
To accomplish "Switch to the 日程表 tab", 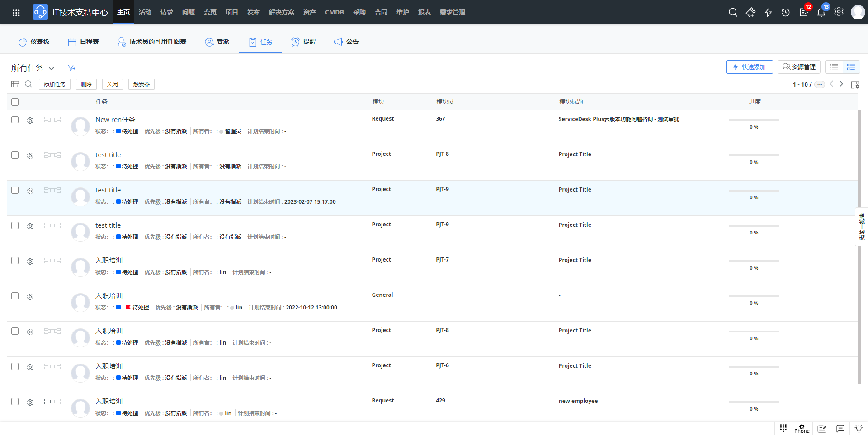I will 84,42.
